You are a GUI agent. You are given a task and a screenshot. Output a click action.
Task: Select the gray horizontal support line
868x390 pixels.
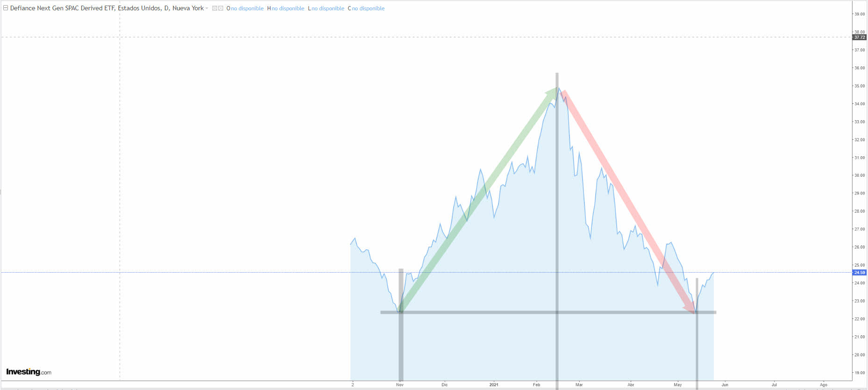click(514, 312)
